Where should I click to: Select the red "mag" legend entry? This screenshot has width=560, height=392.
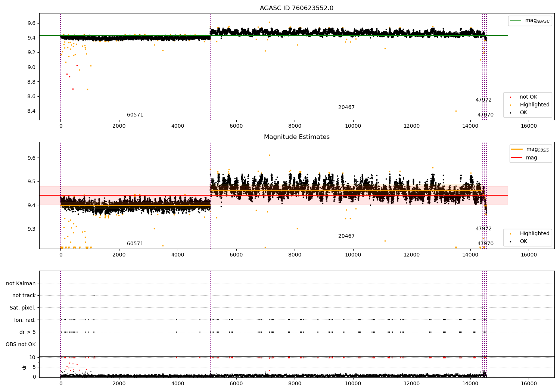(x=525, y=158)
